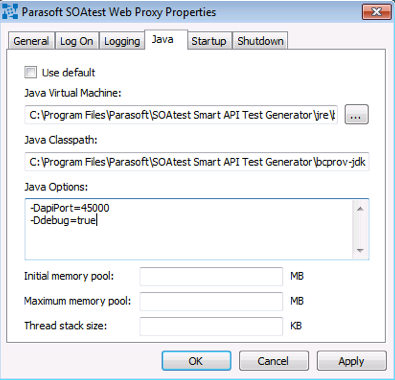Open the Log On tab
This screenshot has width=395, height=380.
(x=77, y=41)
